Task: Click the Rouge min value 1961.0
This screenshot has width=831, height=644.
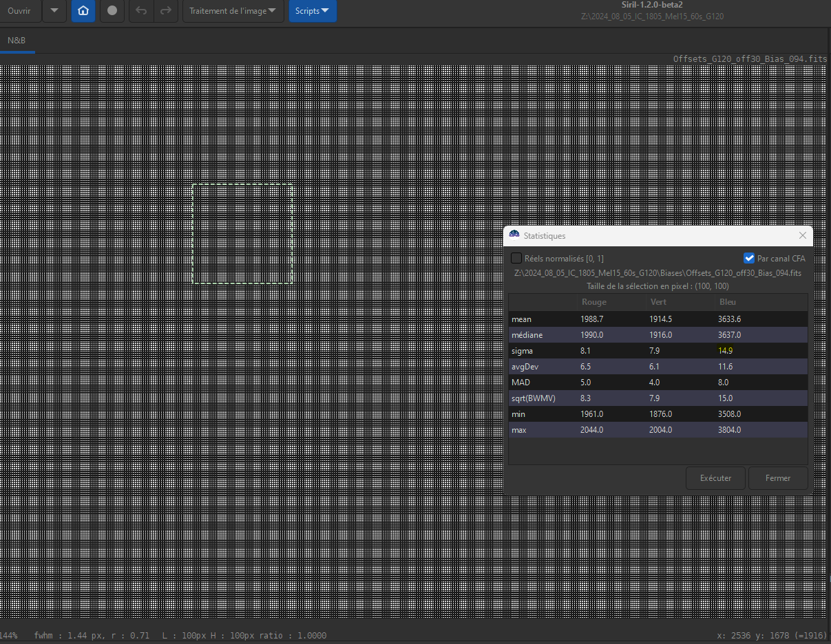Action: pyautogui.click(x=592, y=414)
